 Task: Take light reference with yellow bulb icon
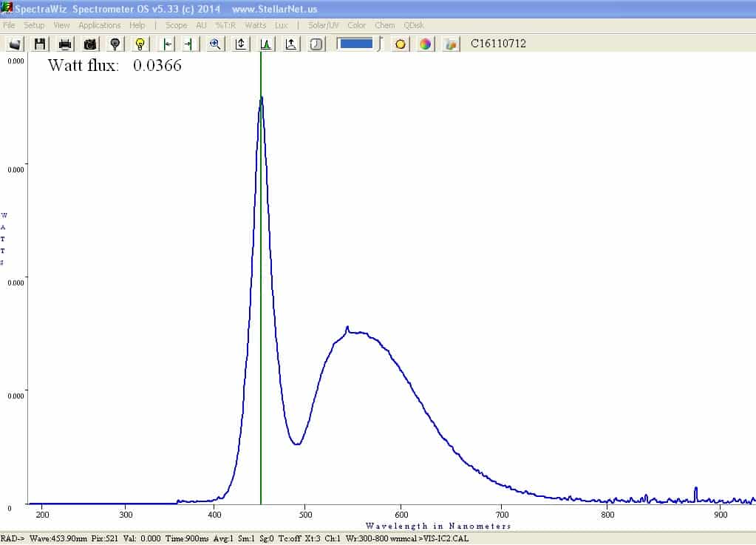click(140, 44)
